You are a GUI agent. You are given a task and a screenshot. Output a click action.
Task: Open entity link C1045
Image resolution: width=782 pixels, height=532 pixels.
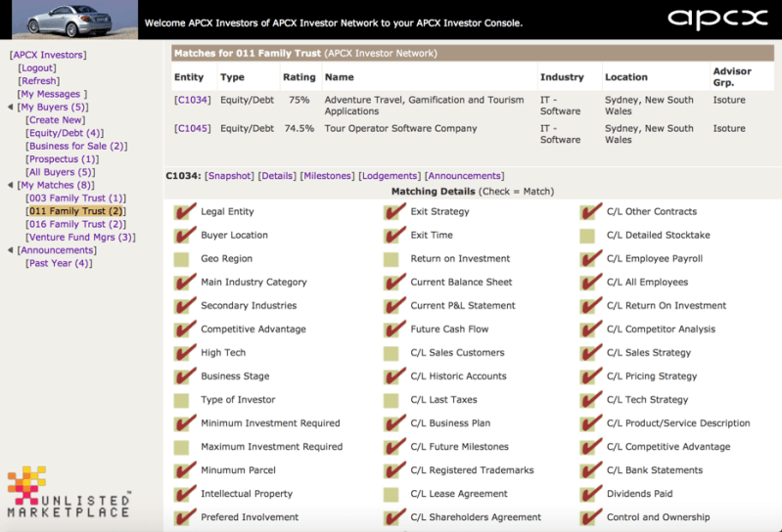(193, 128)
